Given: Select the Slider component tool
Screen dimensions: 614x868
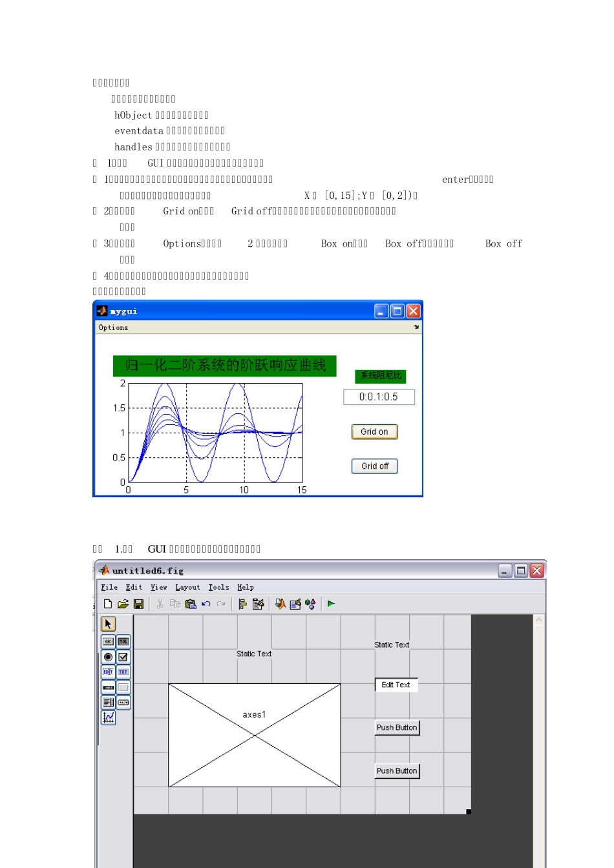Looking at the screenshot, I should [x=108, y=687].
